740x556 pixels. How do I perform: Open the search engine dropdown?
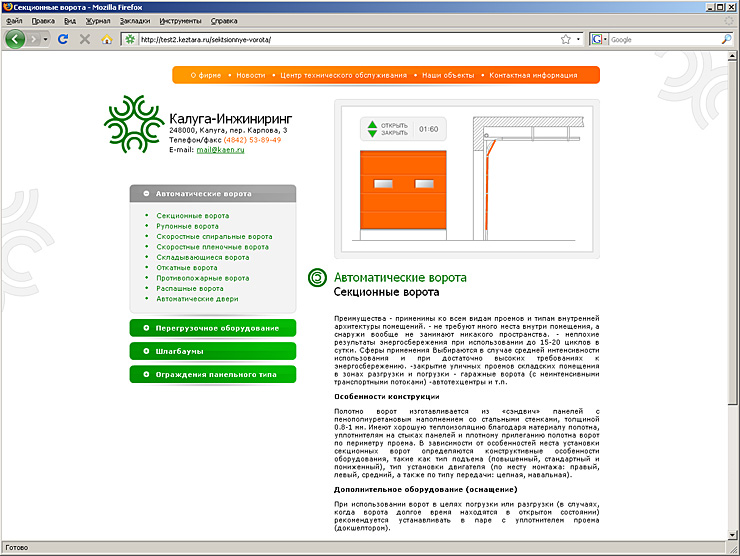click(597, 39)
